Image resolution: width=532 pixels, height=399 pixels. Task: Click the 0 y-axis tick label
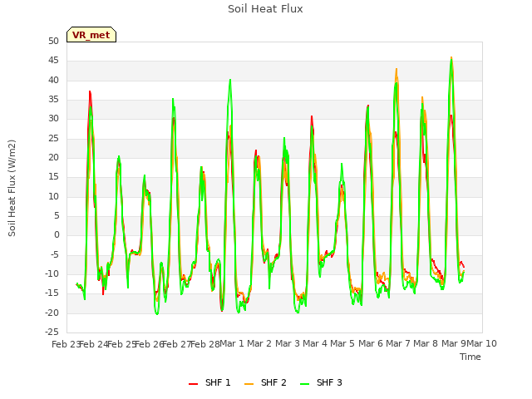(57, 234)
